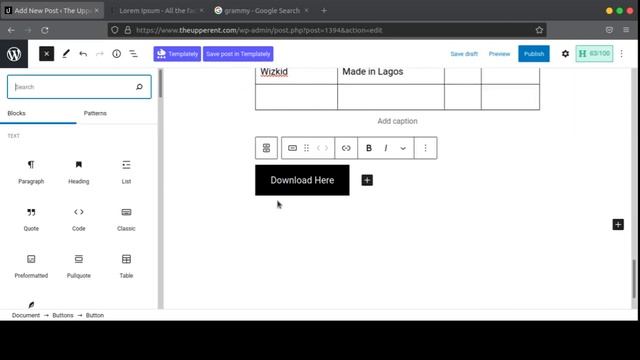The height and width of the screenshot is (360, 640).
Task: Insert a Pullquote block
Action: [x=79, y=267]
